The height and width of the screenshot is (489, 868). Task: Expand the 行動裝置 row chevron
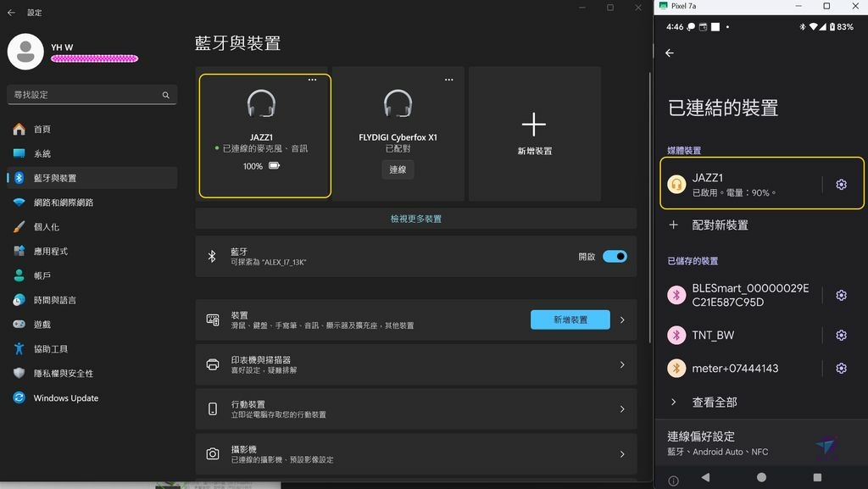point(622,409)
